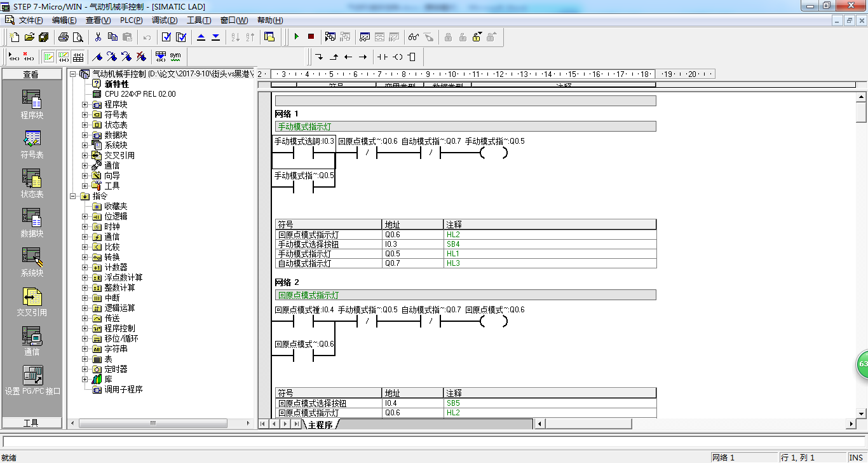Viewport: 868px width, 463px height.
Task: Click the 回原点模式指示灯 comment field of network 2
Action: [465, 295]
